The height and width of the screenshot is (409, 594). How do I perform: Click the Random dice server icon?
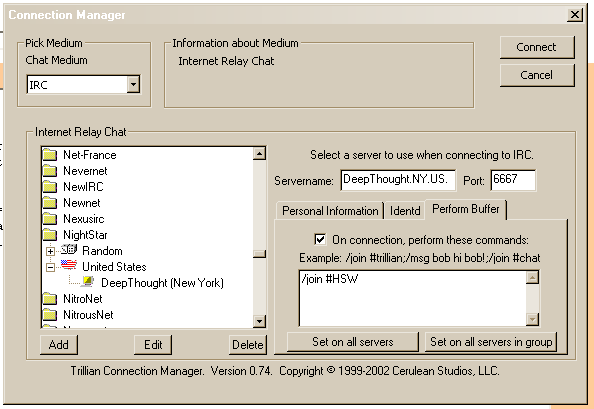(x=69, y=250)
